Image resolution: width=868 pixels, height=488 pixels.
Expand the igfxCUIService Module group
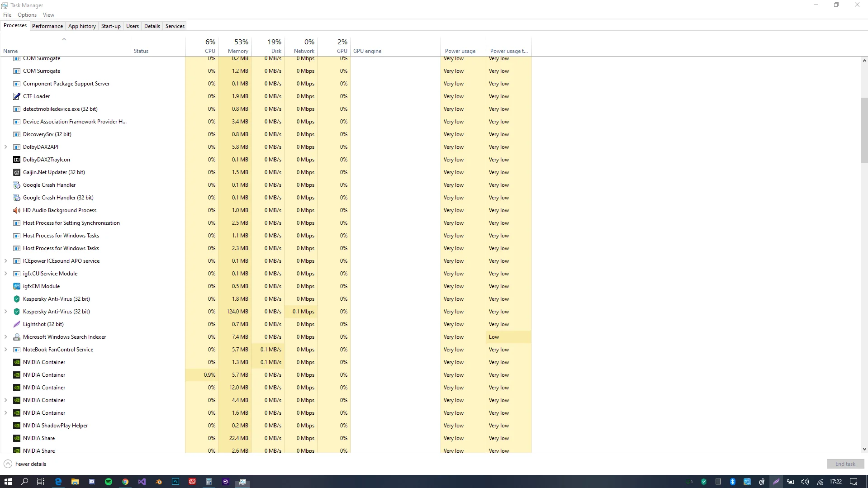(x=5, y=274)
